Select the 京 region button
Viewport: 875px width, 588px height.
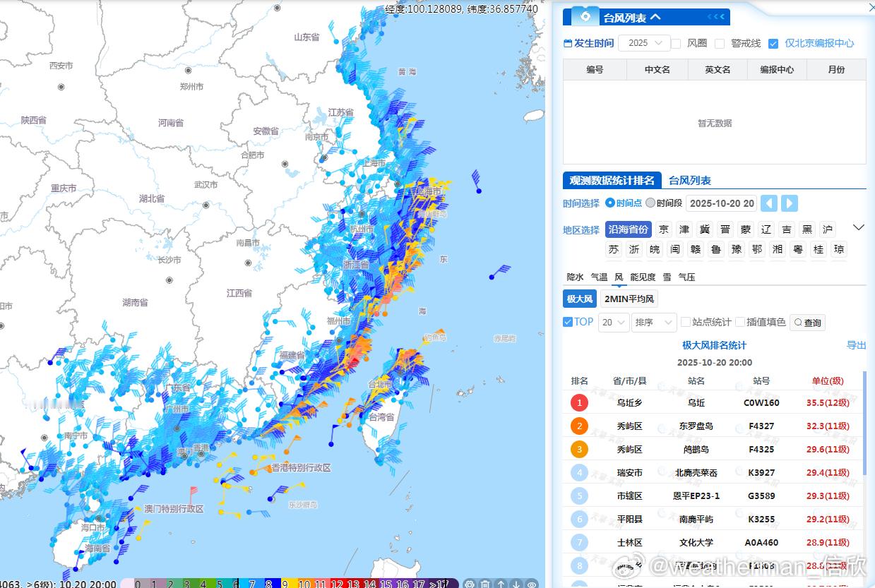663,229
